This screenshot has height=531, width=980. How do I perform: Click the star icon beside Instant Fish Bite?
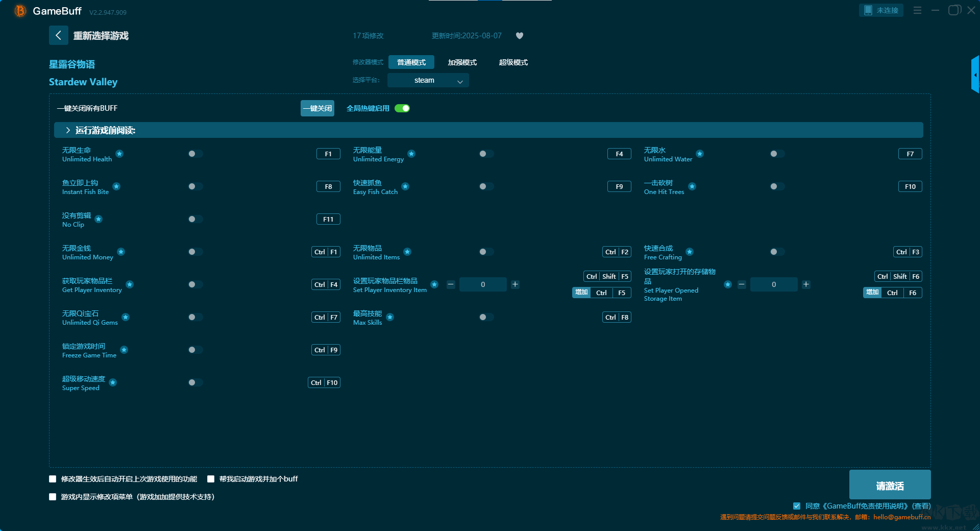(x=116, y=186)
